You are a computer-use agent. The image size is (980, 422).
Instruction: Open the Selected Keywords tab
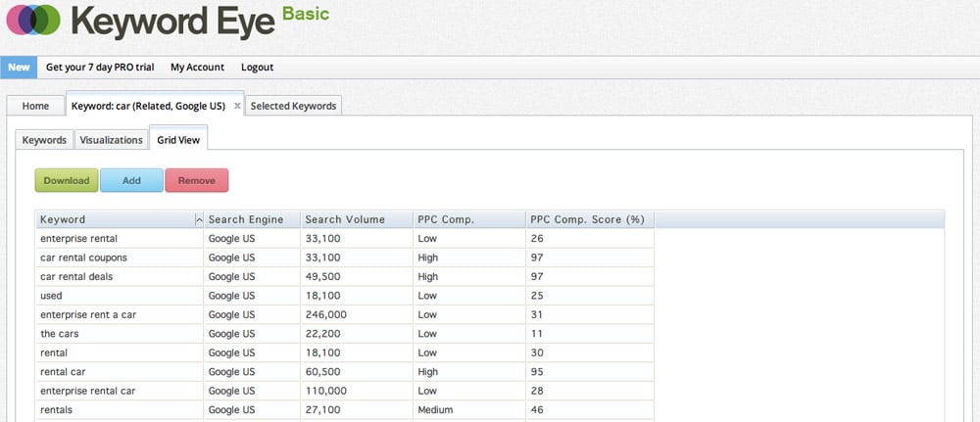294,106
